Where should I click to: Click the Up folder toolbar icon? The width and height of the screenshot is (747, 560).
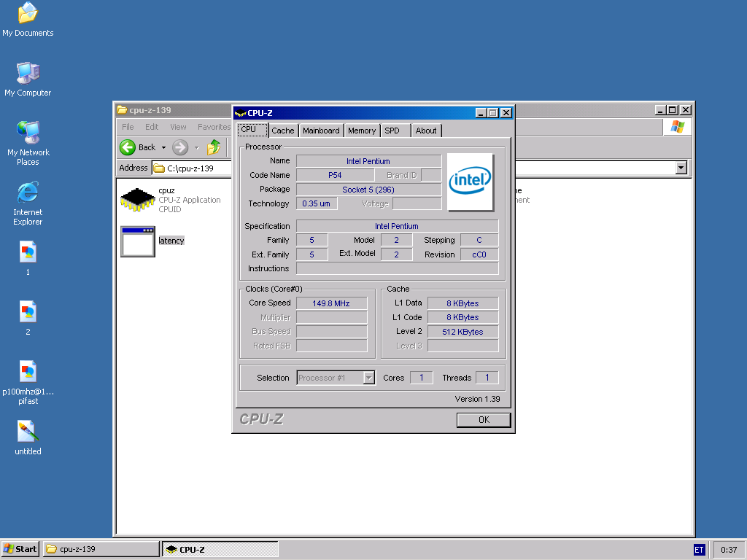214,147
